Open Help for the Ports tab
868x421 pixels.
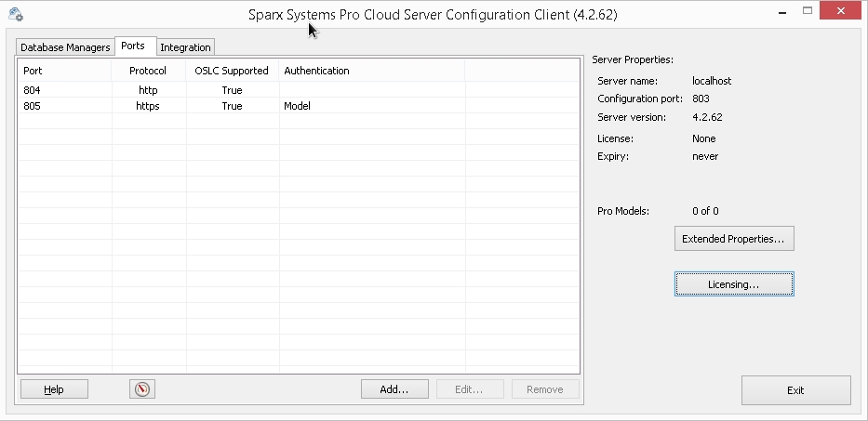[54, 389]
